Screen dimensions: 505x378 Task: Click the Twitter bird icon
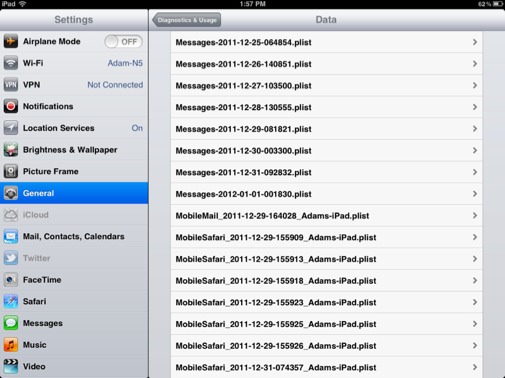[11, 258]
